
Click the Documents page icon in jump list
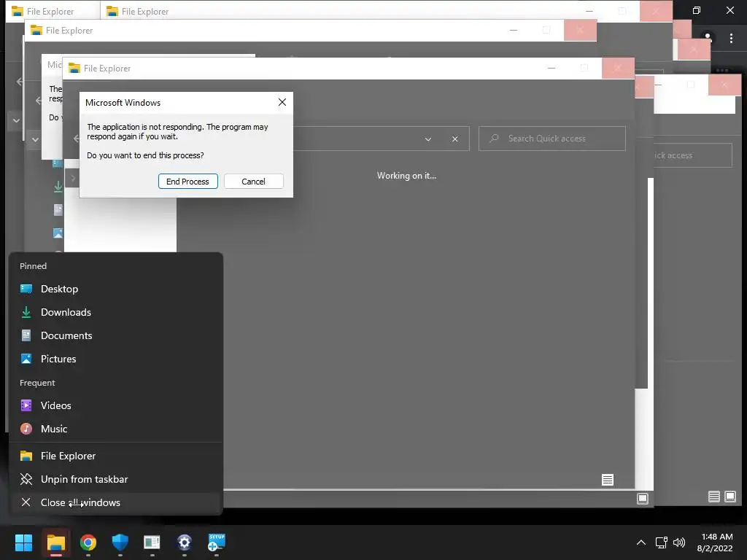pyautogui.click(x=26, y=335)
